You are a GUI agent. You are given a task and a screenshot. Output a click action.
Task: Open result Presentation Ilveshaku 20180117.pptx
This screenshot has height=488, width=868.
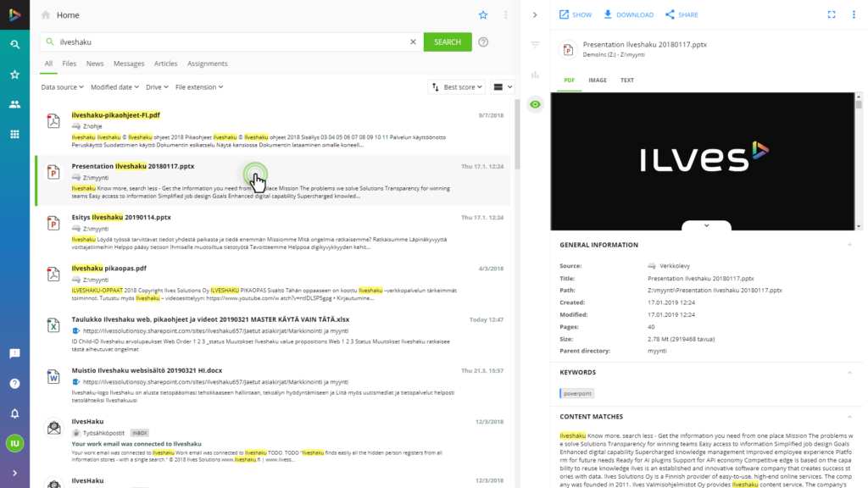[133, 166]
